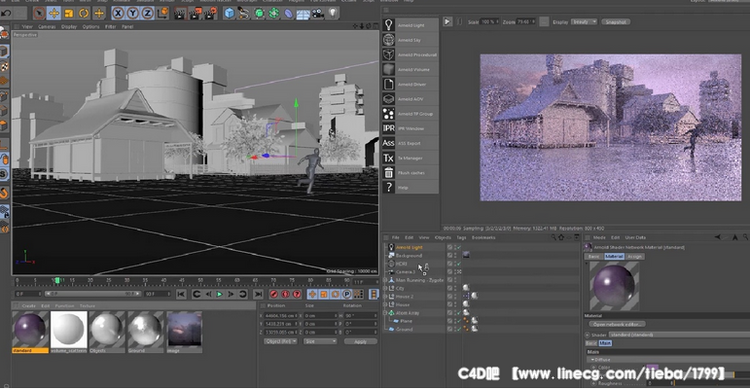Create an Arnold Light
Viewport: 750px width, 390px height.
(410, 25)
